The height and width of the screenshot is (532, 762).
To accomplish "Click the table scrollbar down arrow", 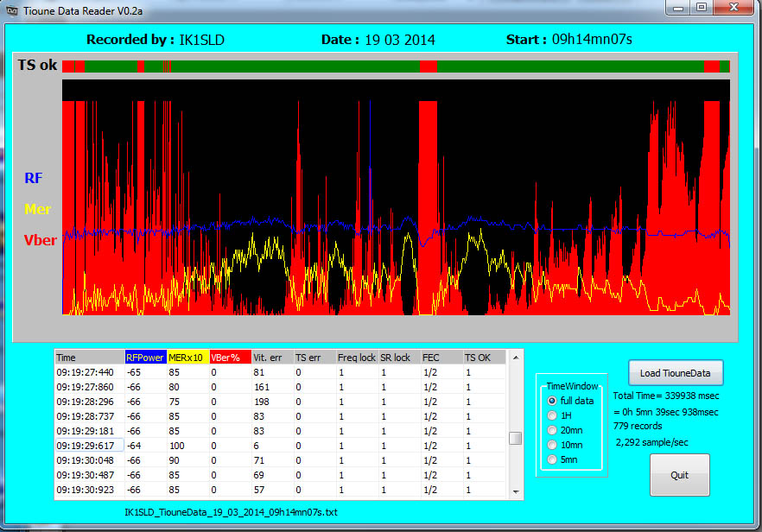I will (515, 492).
